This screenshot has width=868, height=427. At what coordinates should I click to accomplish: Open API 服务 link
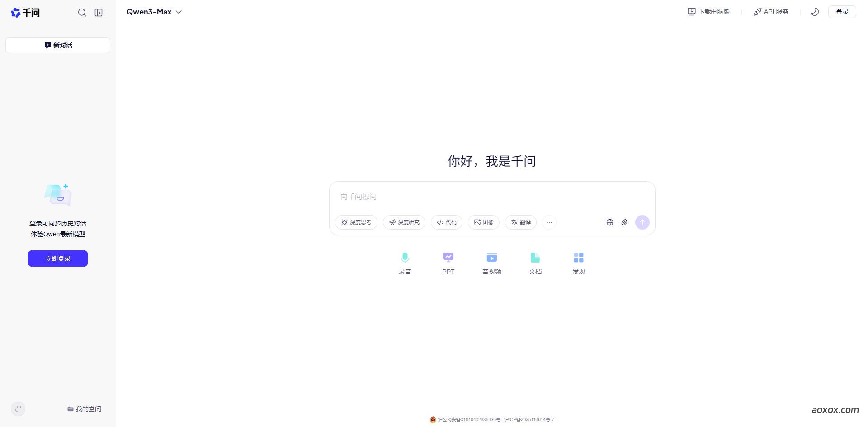click(771, 12)
